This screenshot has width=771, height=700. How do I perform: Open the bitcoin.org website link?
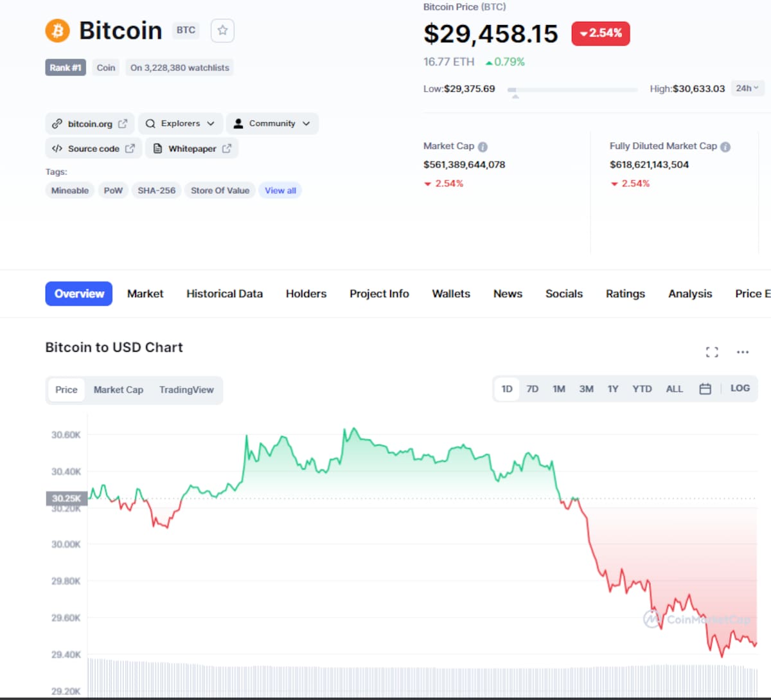89,123
